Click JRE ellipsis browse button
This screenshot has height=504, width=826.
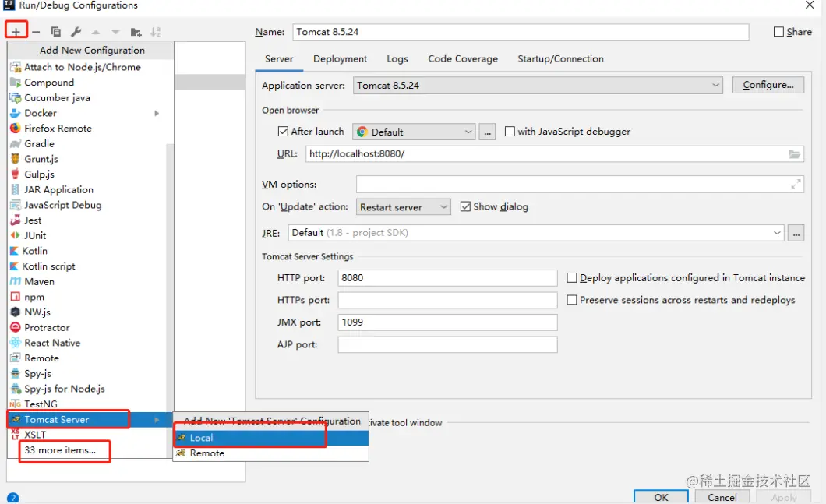click(796, 233)
